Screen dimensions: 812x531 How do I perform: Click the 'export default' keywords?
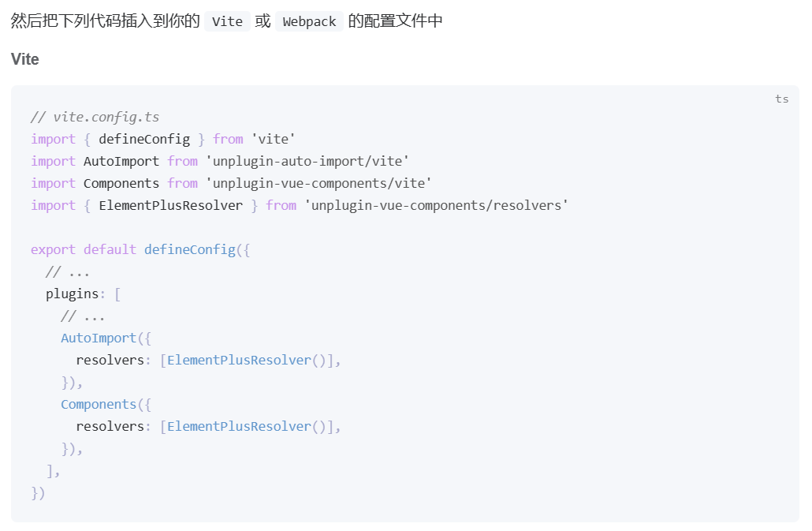tap(84, 249)
